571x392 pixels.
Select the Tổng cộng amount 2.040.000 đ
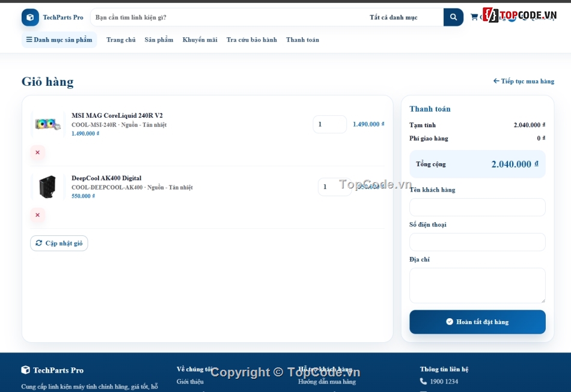point(515,164)
